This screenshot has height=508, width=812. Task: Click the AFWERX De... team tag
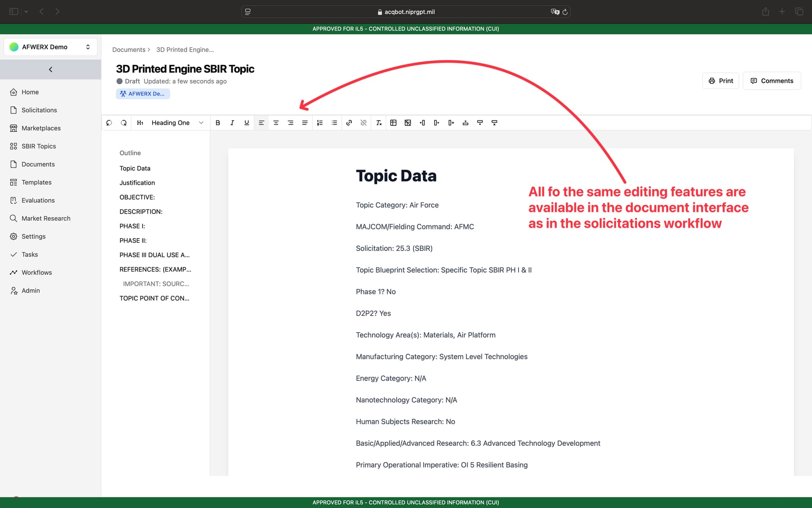pyautogui.click(x=143, y=94)
